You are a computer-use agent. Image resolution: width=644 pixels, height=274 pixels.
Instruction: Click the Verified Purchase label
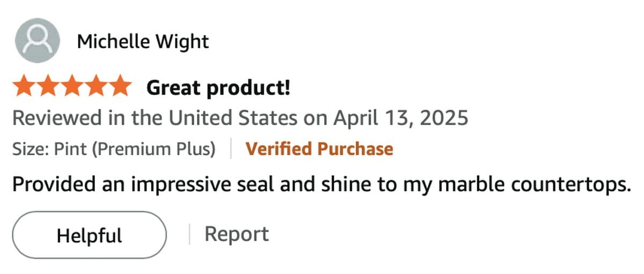(319, 149)
